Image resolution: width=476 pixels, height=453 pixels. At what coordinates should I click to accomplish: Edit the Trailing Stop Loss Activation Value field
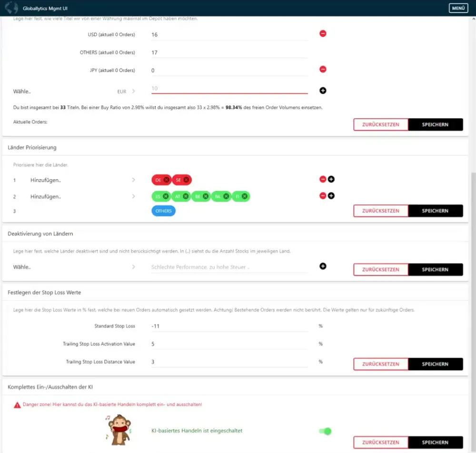[x=229, y=344]
